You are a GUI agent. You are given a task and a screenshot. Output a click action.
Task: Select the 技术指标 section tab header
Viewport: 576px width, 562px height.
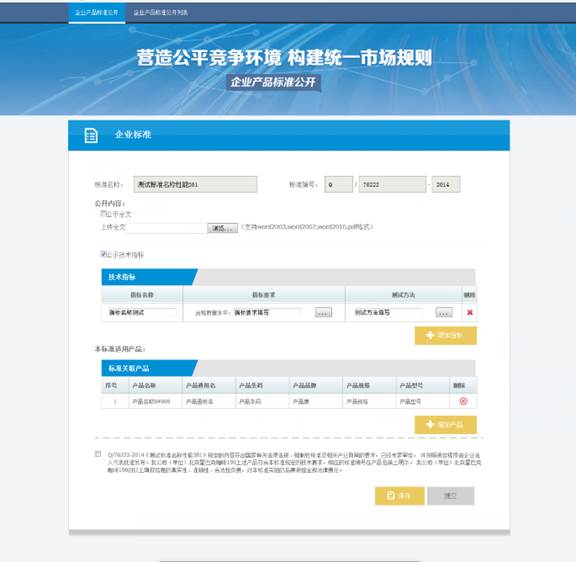point(149,277)
